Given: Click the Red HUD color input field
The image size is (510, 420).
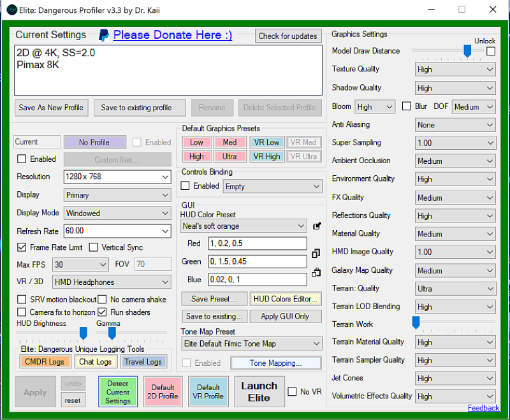Looking at the screenshot, I should (258, 243).
